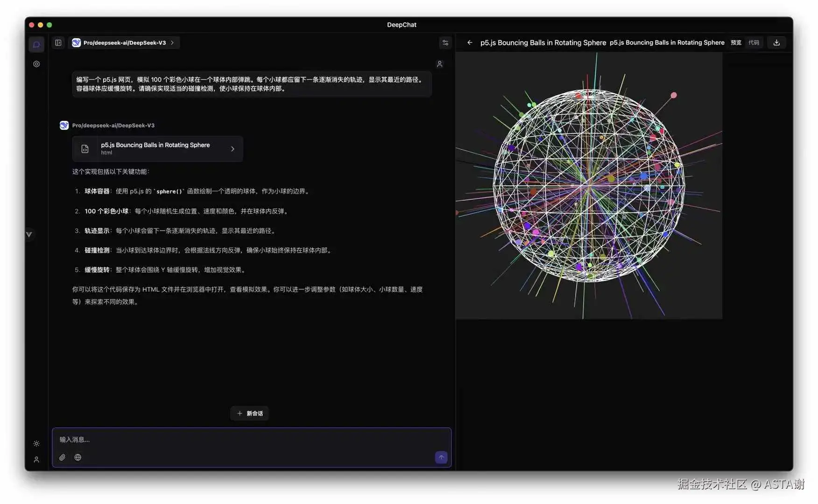Viewport: 818px width, 504px height.
Task: Open chat parameter sliders settings icon
Action: (x=445, y=42)
